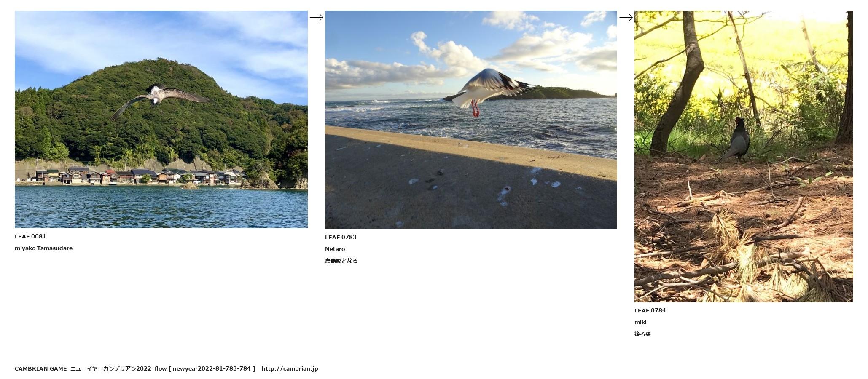Screen dimensions: 868x379
Task: Click the arrow between LEAF 0081 and 0783
Action: click(317, 17)
